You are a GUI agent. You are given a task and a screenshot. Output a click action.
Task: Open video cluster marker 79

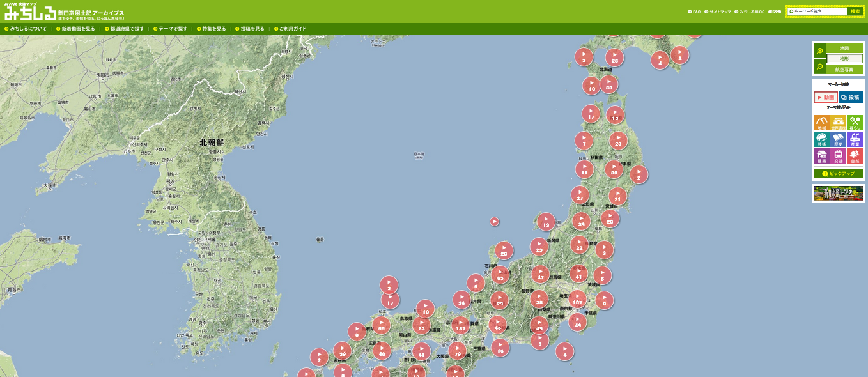457,351
